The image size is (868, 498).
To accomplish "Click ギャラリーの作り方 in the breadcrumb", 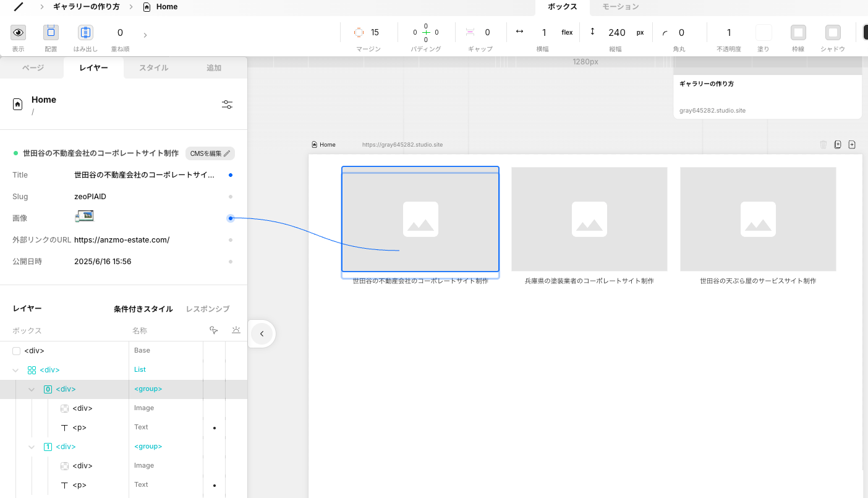I will (x=87, y=7).
